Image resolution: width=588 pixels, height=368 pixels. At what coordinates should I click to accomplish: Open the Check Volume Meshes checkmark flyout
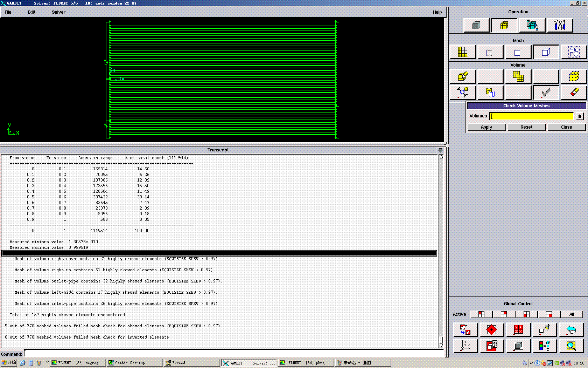pos(546,93)
